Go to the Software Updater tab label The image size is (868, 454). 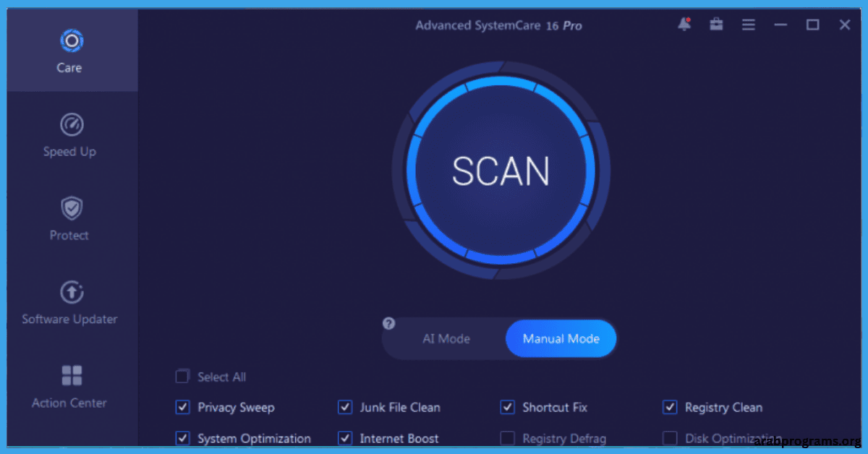pyautogui.click(x=69, y=320)
